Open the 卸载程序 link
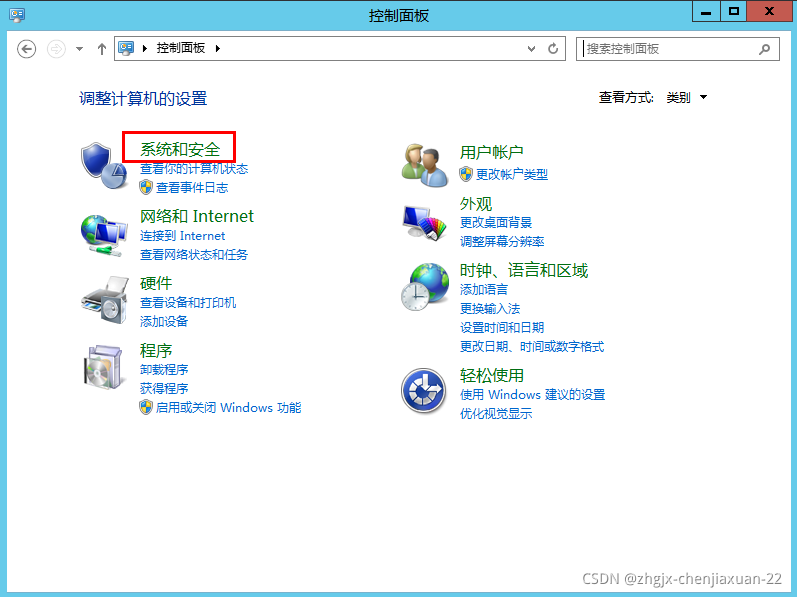The width and height of the screenshot is (797, 597). 164,370
